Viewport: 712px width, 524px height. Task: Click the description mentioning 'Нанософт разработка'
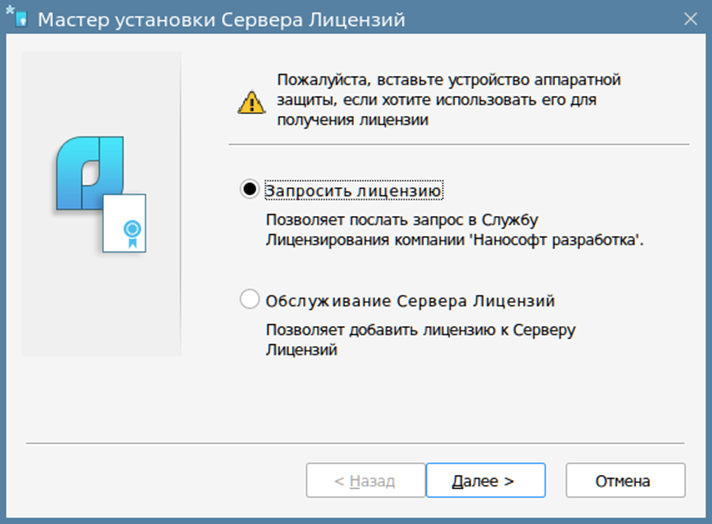coord(455,230)
